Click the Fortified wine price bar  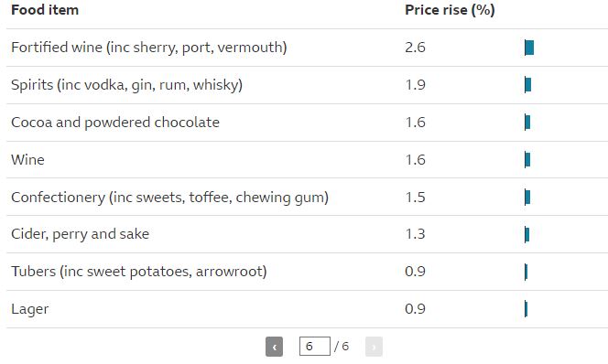click(x=529, y=48)
